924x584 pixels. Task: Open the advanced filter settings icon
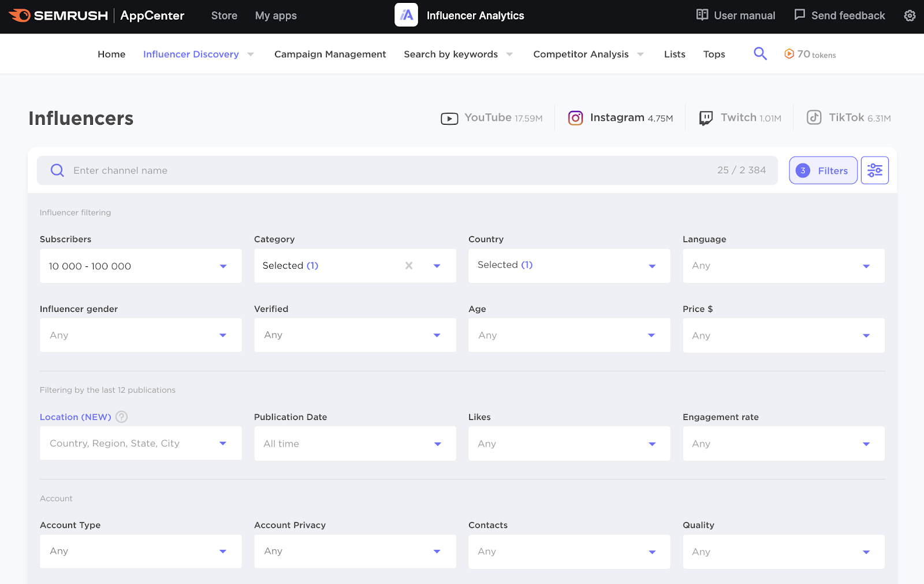point(875,170)
